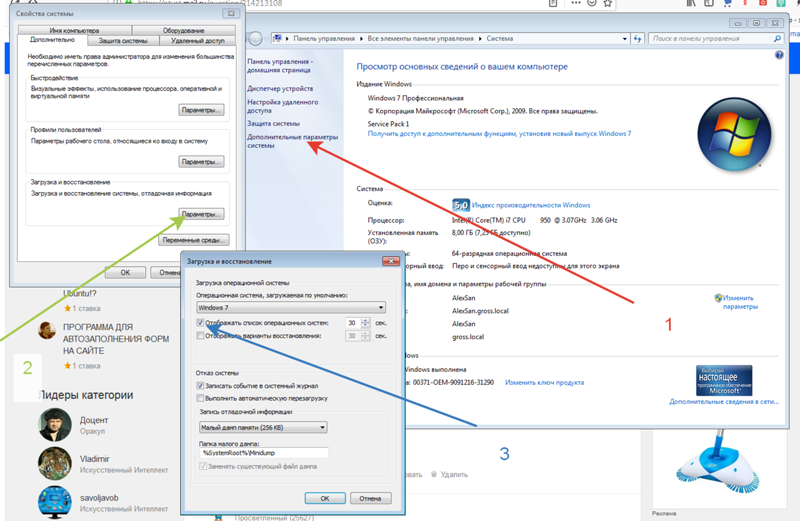Confirm with OK in Свойства системы dialog
Viewport: 800px width, 521px height.
125,272
